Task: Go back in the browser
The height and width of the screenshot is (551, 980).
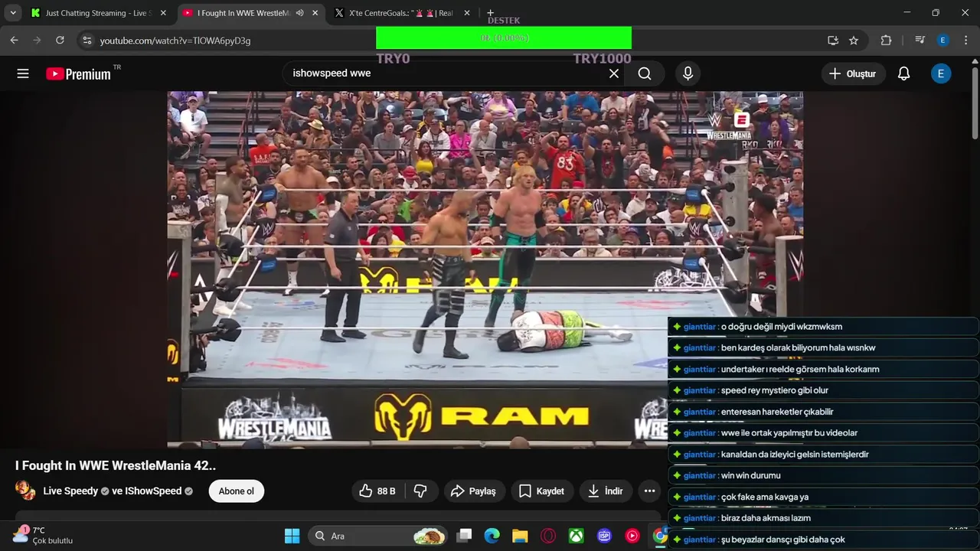Action: click(x=14, y=40)
